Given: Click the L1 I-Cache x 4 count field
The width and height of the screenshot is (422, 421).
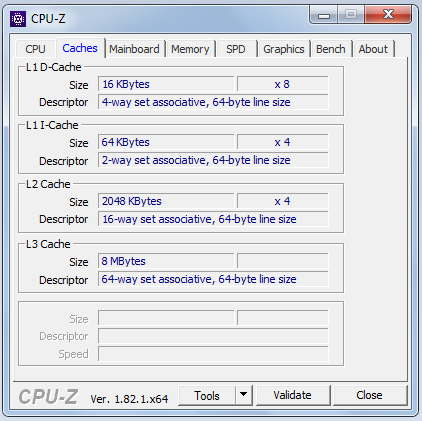Looking at the screenshot, I should click(283, 142).
